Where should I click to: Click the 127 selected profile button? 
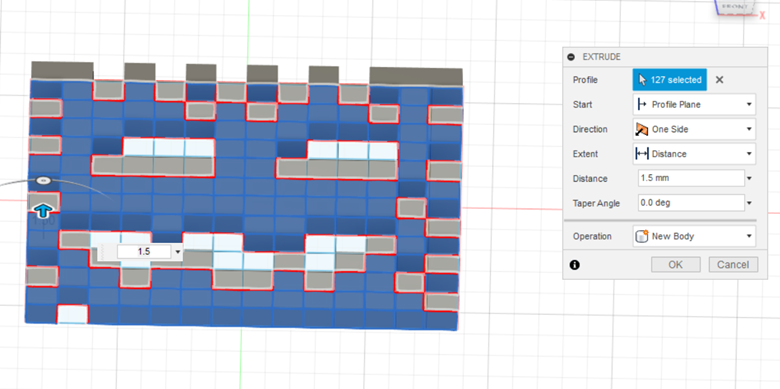tap(670, 80)
